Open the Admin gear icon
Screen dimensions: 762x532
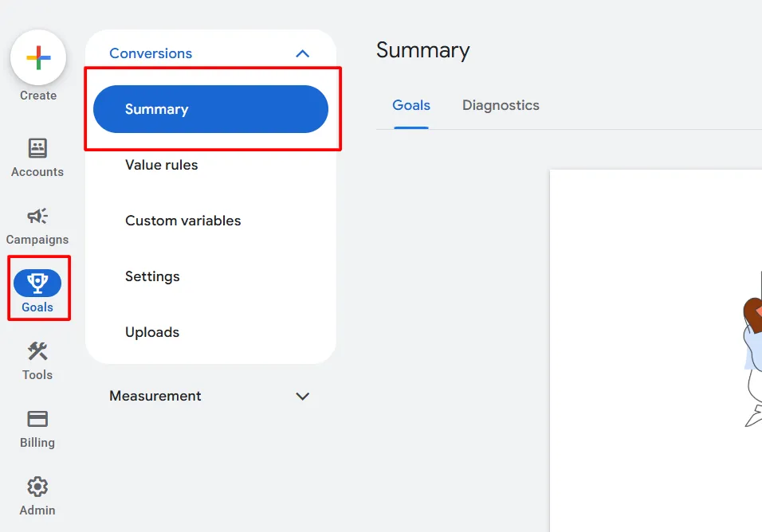click(x=37, y=487)
